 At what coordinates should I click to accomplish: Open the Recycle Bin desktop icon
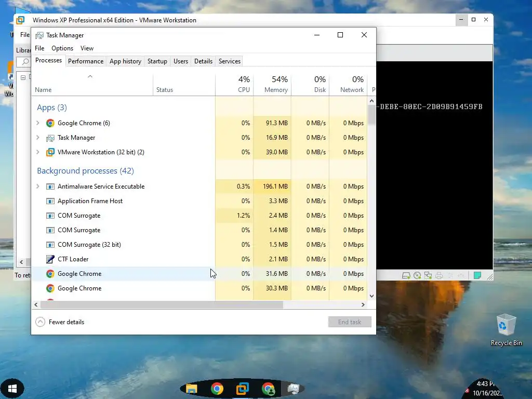pos(506,330)
